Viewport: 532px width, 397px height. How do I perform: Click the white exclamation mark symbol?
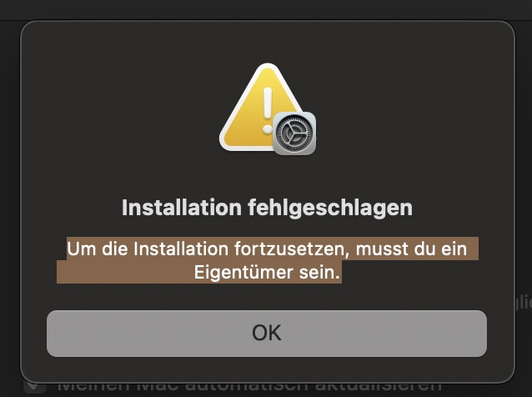(x=268, y=110)
